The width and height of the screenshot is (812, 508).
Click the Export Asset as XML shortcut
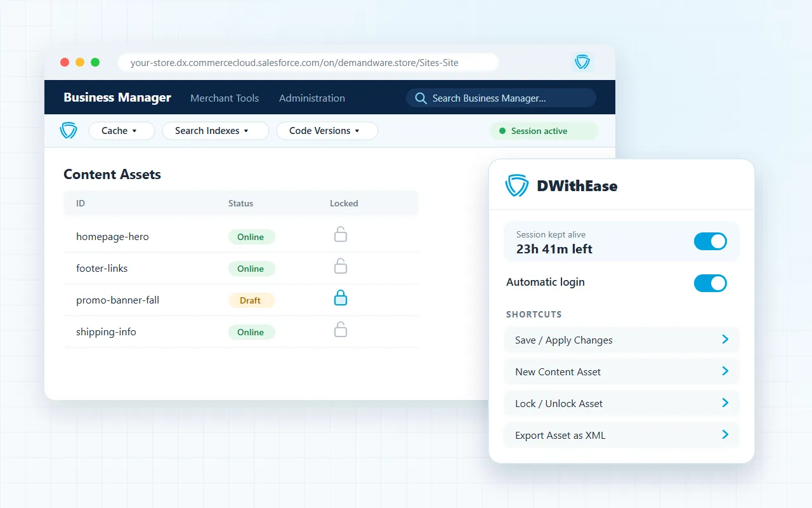click(622, 435)
